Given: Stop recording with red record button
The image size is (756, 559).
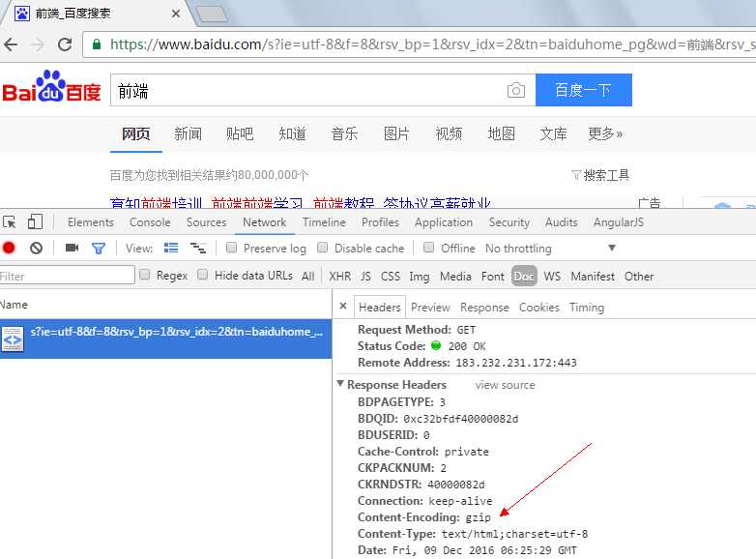Looking at the screenshot, I should point(9,248).
